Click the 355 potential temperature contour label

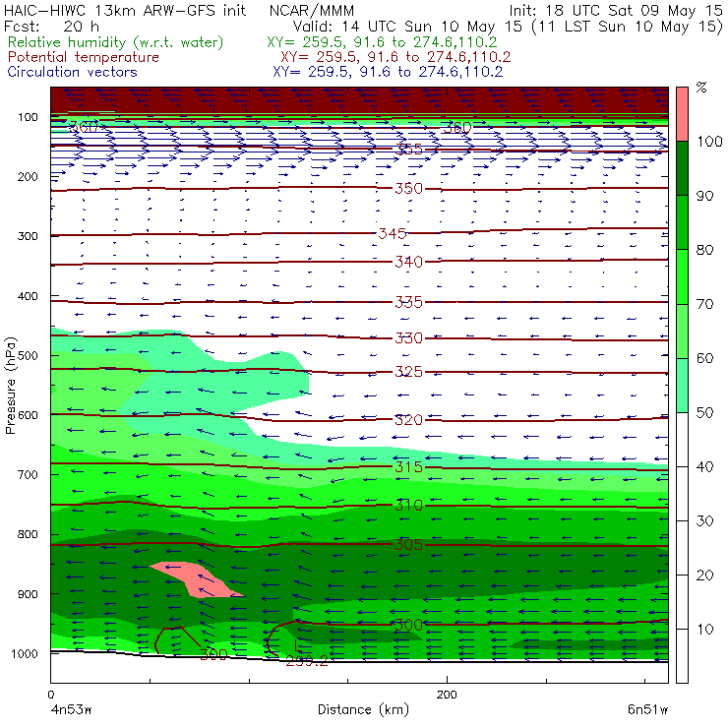click(408, 150)
